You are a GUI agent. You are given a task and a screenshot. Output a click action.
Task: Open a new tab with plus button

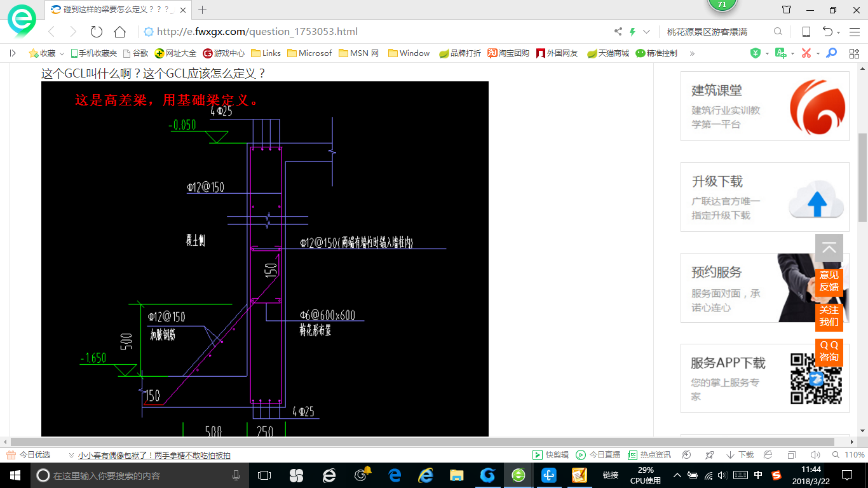[203, 10]
